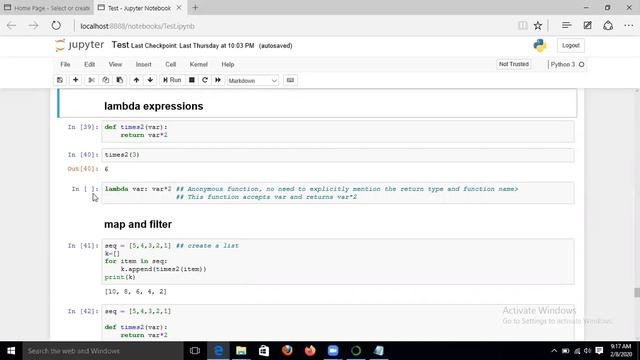Go forward in the browser

33,26
